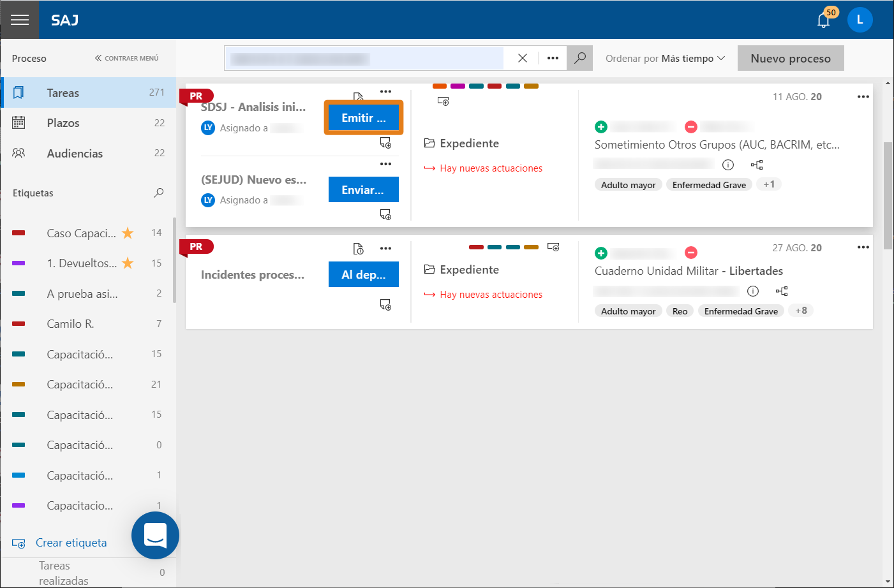Click info icon in Sometimiento card
The width and height of the screenshot is (894, 588).
[727, 165]
